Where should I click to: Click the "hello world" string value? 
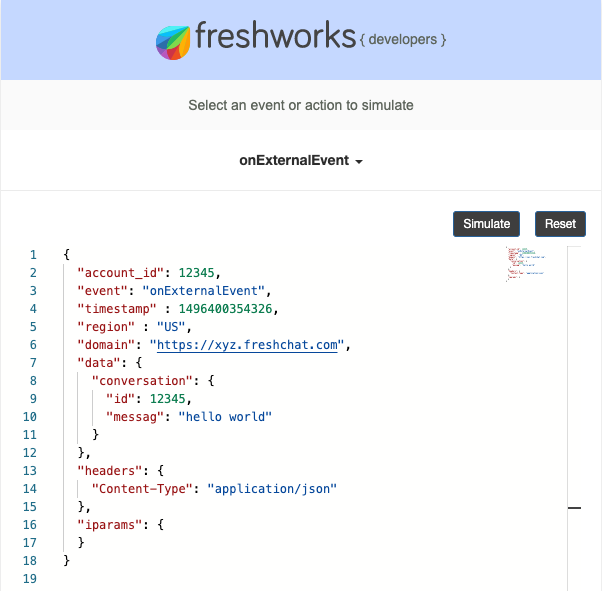(225, 417)
